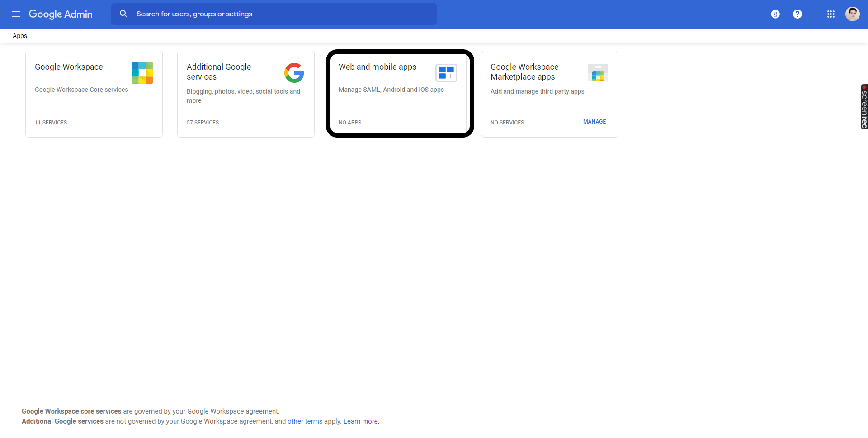Click the ScreenRec recorder side tab

point(864,107)
